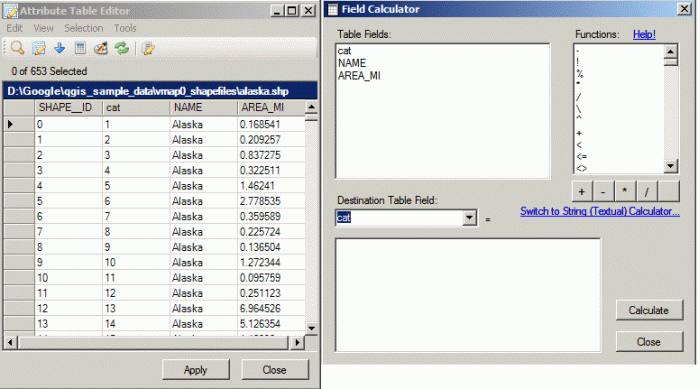Select the <= function in Functions list
The height and width of the screenshot is (389, 700).
[582, 156]
